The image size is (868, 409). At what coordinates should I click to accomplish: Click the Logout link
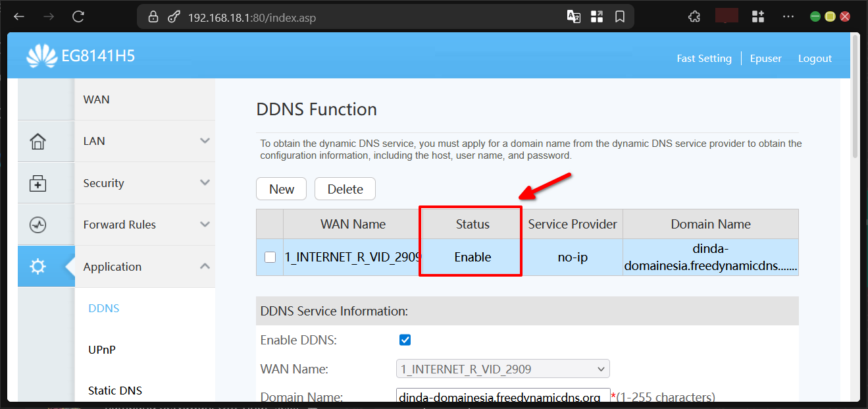(x=815, y=58)
